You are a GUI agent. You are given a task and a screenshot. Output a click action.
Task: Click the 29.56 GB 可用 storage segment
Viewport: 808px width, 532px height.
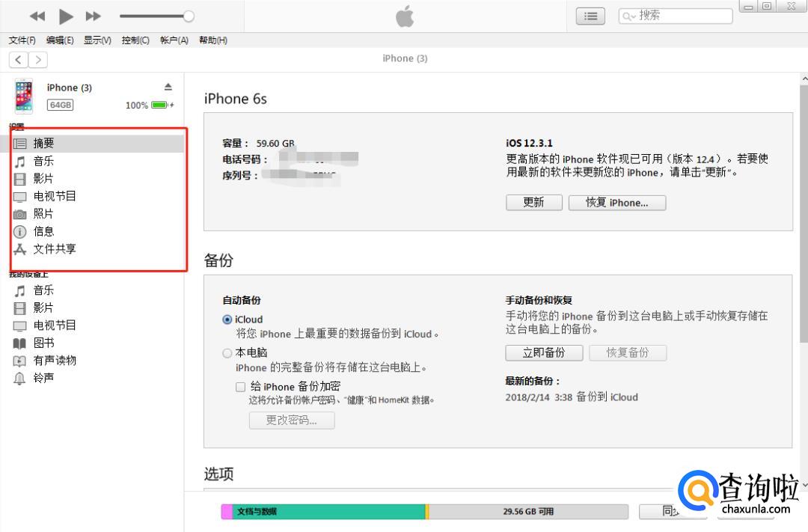(x=529, y=511)
